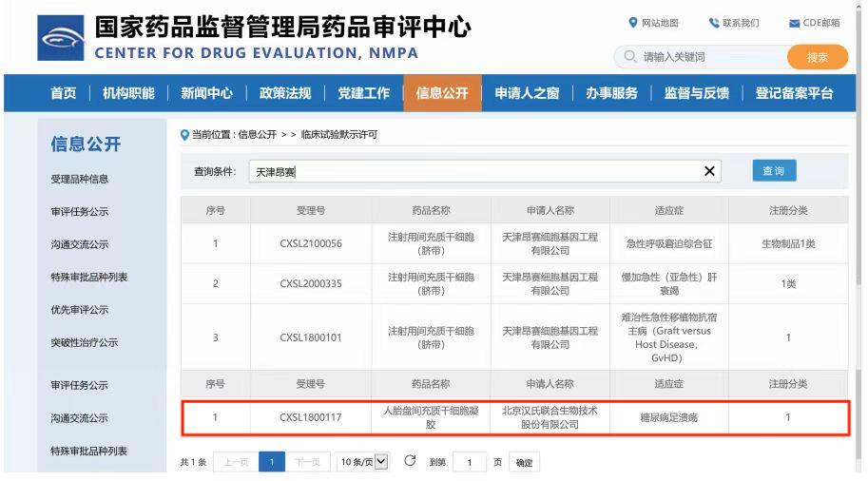Open the CDE邮箱 link
Screen dimensions: 868x481
(x=821, y=23)
